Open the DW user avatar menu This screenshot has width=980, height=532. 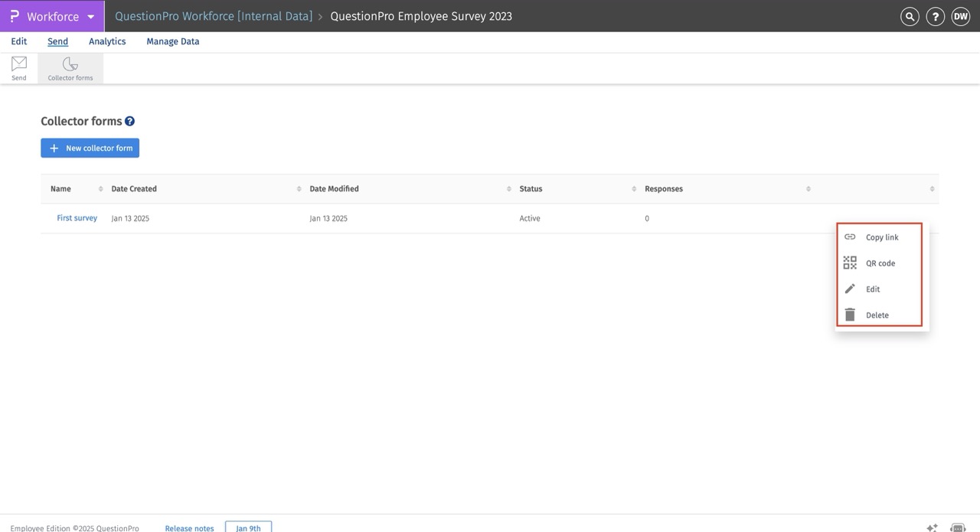coord(960,17)
